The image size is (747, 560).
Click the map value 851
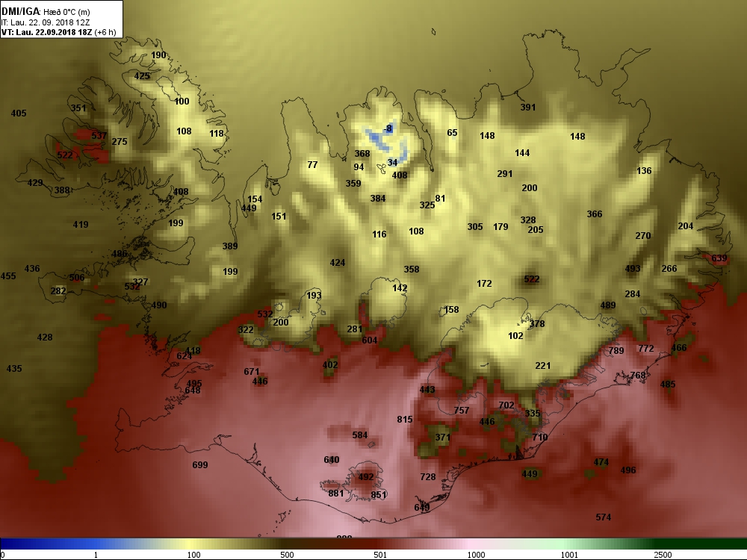(378, 495)
